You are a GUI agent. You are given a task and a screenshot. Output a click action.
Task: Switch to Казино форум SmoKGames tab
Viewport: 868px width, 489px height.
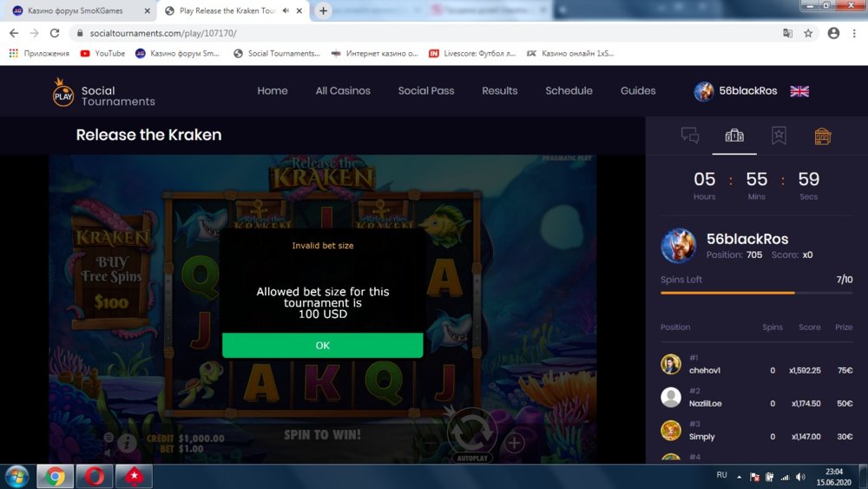[81, 10]
